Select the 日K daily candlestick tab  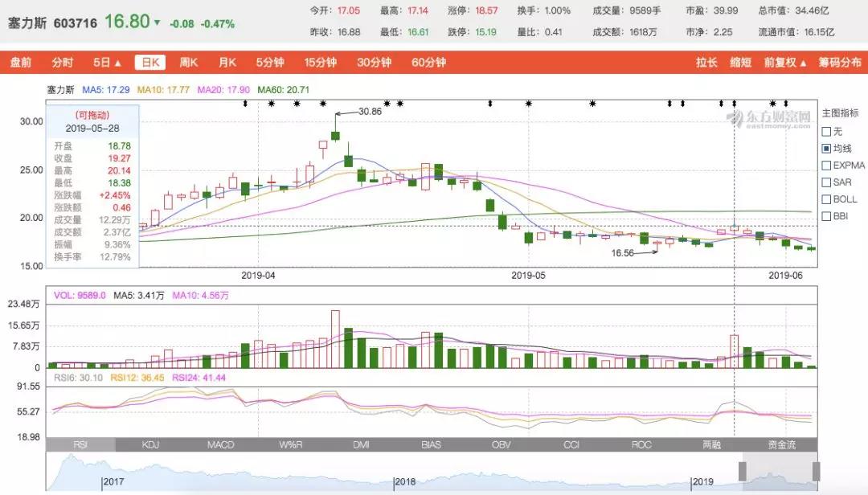pyautogui.click(x=150, y=63)
